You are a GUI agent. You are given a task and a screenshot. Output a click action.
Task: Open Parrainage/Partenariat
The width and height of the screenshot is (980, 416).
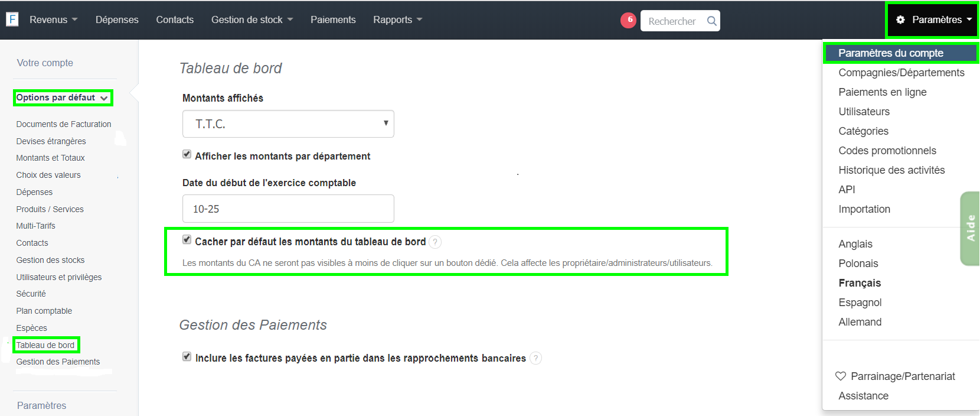[x=903, y=376]
